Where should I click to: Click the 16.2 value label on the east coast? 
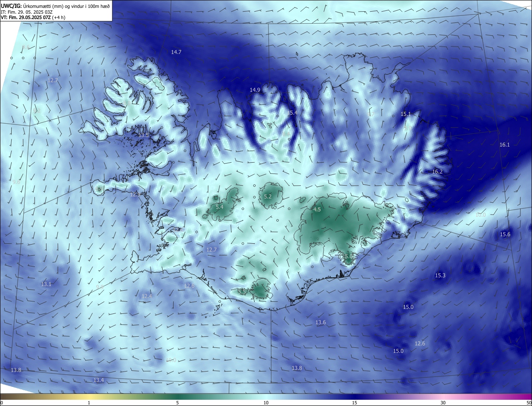[437, 171]
